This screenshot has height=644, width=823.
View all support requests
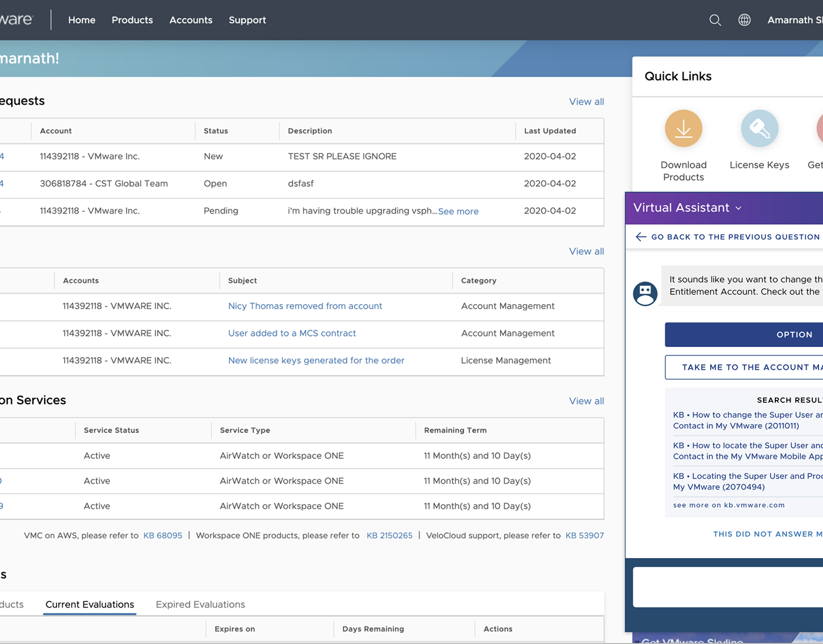pyautogui.click(x=586, y=102)
